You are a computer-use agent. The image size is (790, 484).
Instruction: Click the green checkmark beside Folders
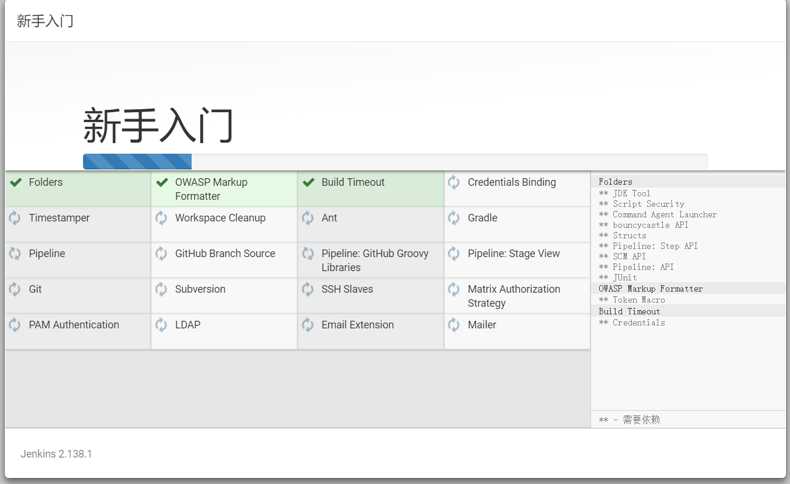point(16,182)
